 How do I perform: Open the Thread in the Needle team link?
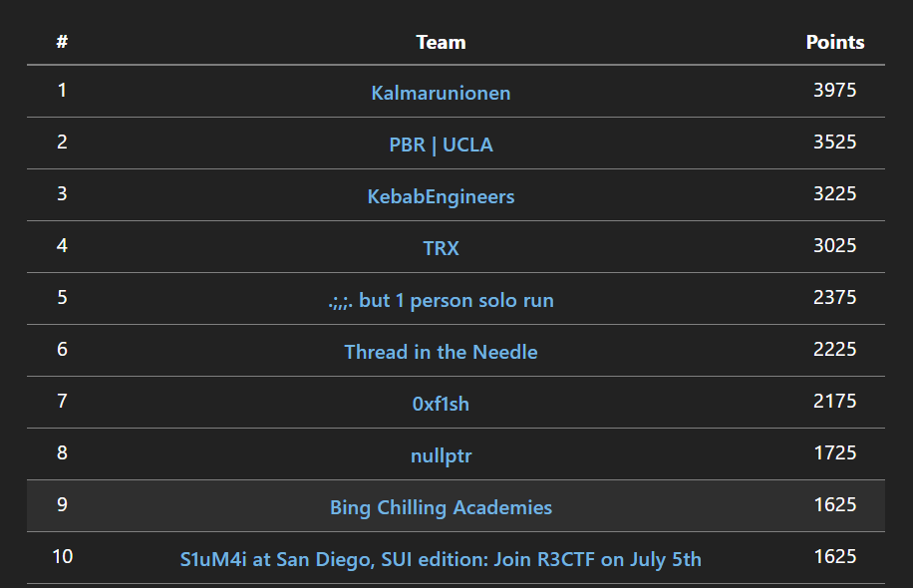pos(441,352)
